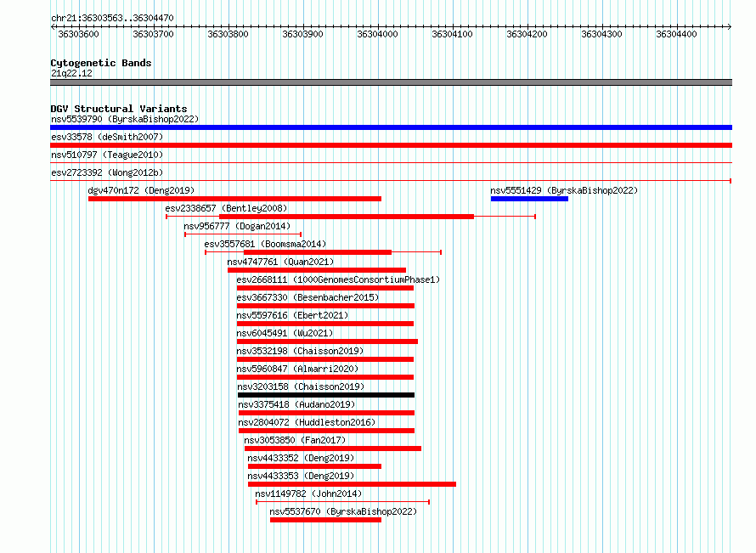Open the nsv5960847 (Almarri2020) label
The height and width of the screenshot is (553, 756).
coord(297,369)
